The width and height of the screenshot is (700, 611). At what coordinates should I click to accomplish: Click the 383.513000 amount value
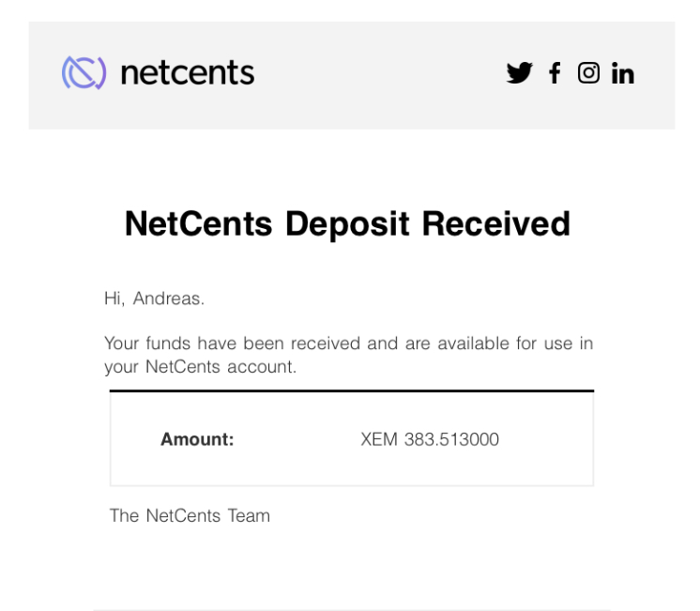pos(451,439)
